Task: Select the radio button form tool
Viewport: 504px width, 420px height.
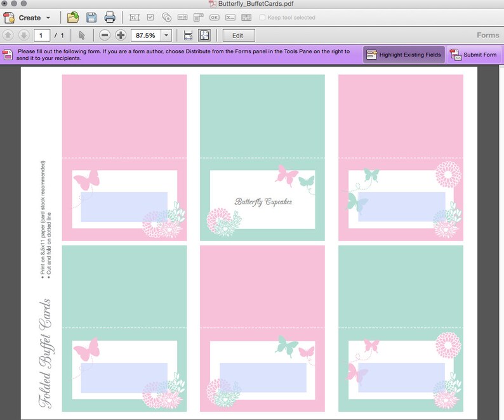Action: (x=166, y=17)
